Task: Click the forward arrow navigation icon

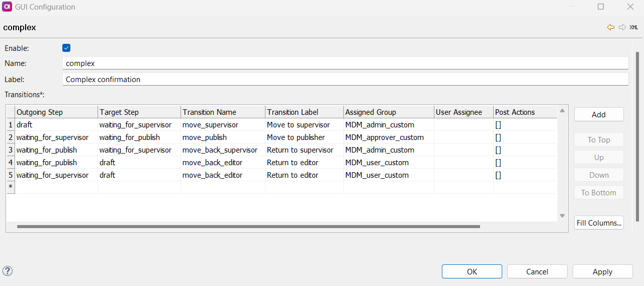Action: point(622,27)
